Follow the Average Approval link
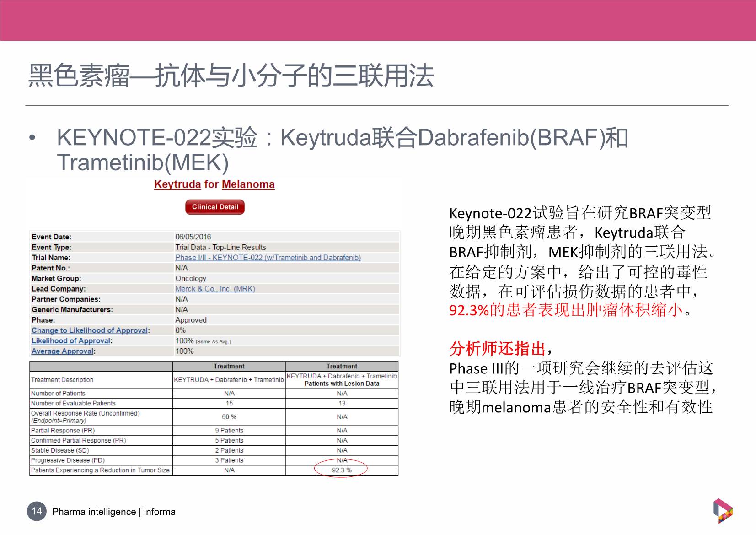 coord(62,351)
